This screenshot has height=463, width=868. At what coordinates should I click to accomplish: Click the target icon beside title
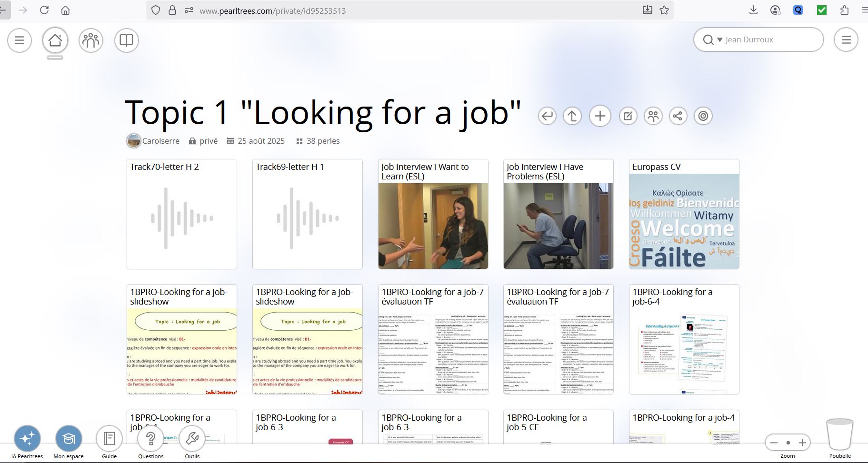[x=703, y=116]
